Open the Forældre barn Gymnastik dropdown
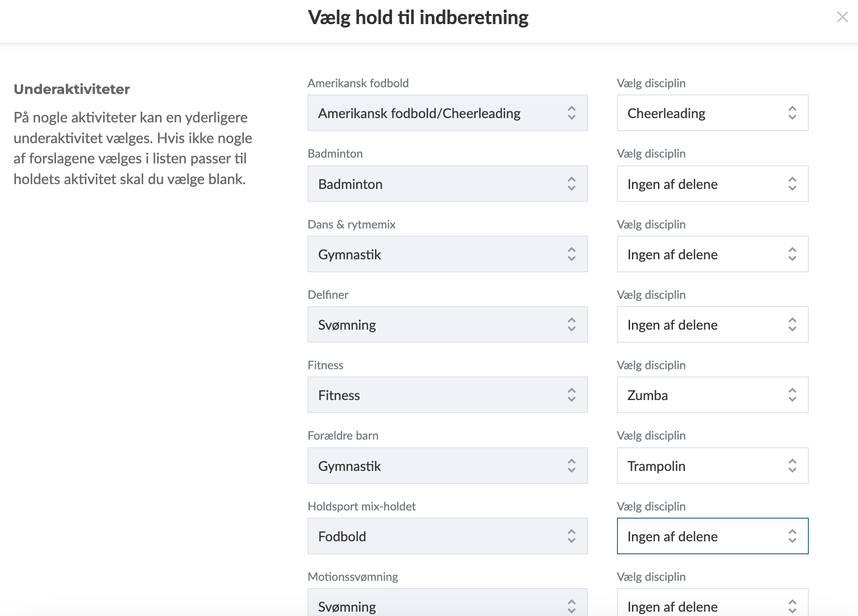Viewport: 858px width, 616px height. click(447, 466)
